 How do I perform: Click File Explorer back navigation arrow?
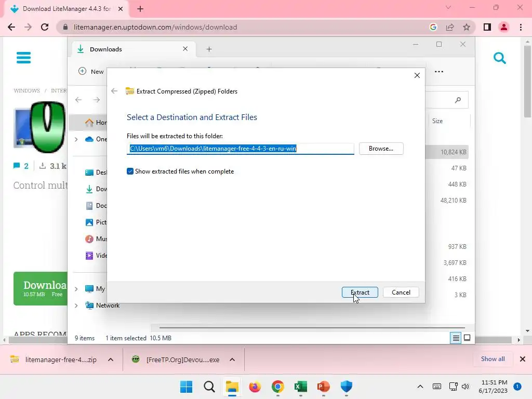78,100
